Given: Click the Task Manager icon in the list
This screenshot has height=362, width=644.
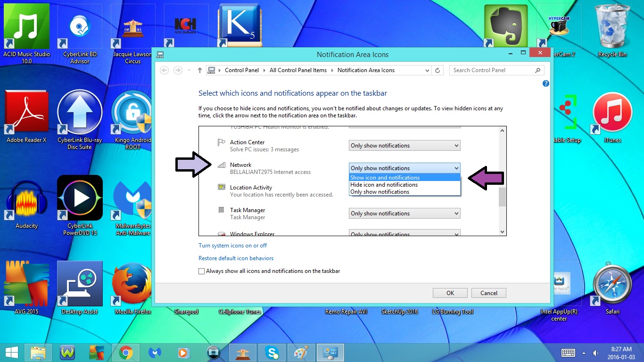Looking at the screenshot, I should click(222, 210).
